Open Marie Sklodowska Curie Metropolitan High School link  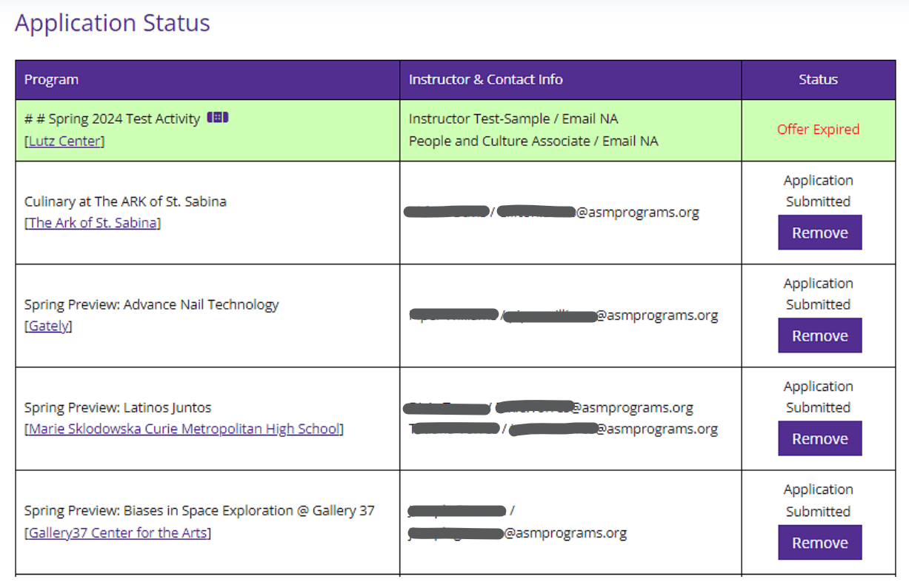click(184, 429)
